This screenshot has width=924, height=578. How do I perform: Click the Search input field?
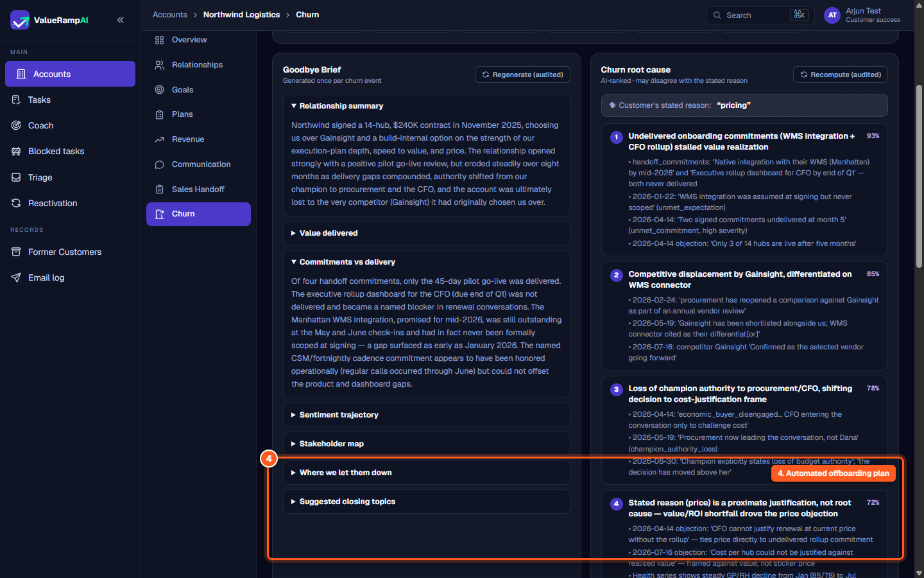click(x=760, y=15)
